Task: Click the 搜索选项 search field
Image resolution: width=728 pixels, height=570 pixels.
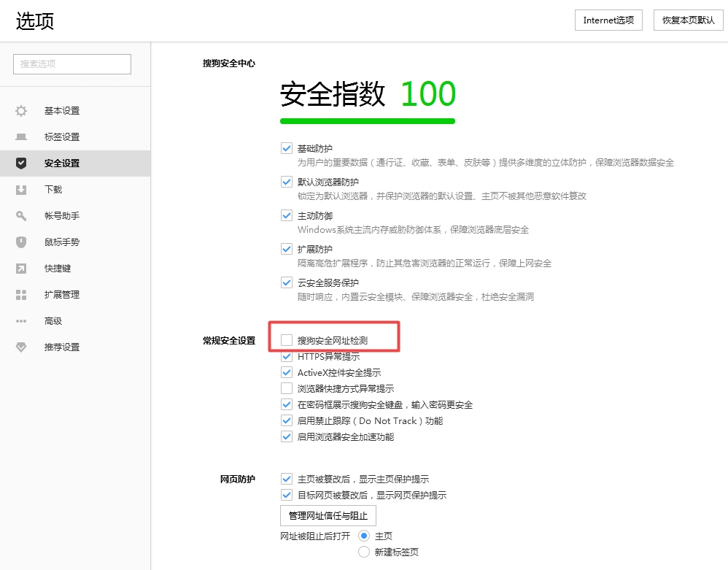Action: [72, 64]
